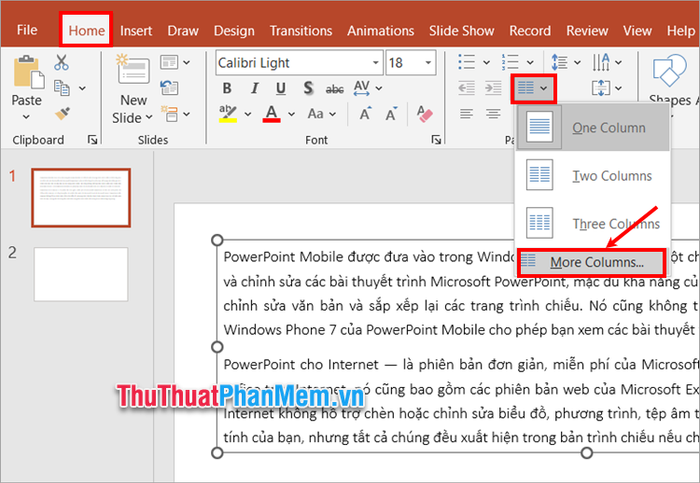Clear all formatting eraser icon
Screen dimensions: 700x483
coord(424,114)
